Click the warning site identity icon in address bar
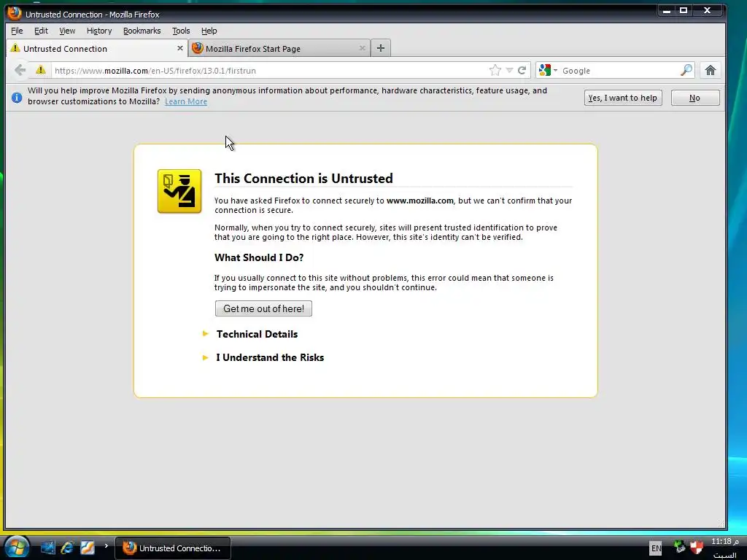747x560 pixels. coord(41,70)
